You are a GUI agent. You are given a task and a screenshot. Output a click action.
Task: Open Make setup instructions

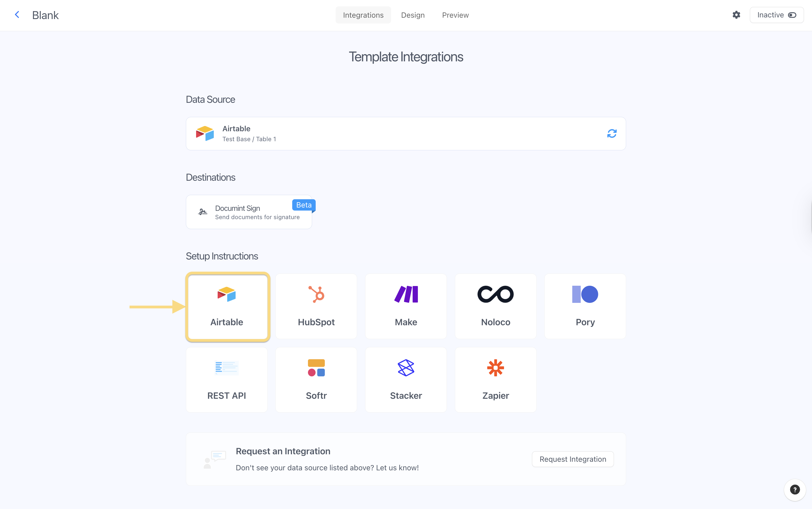click(x=406, y=306)
